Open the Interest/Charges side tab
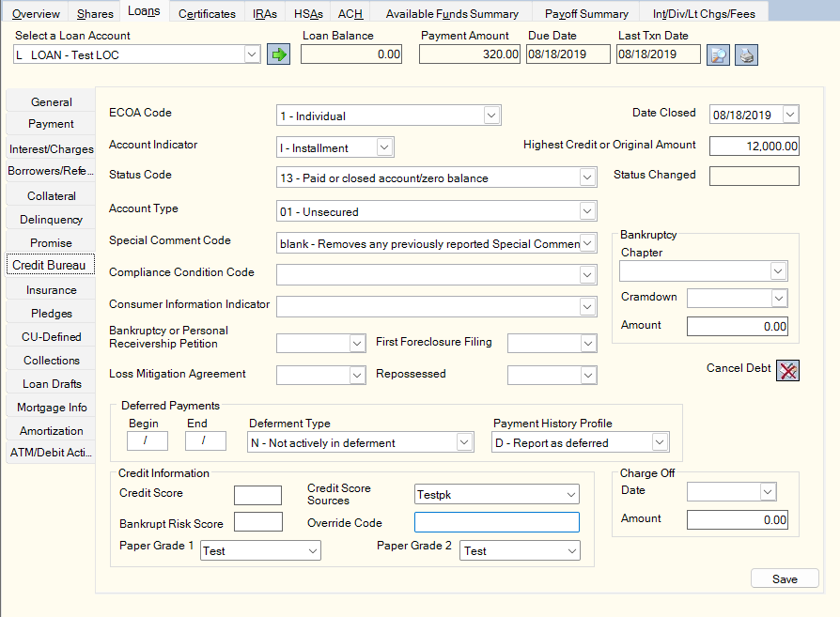Screen dimensions: 840x617 tap(51, 149)
